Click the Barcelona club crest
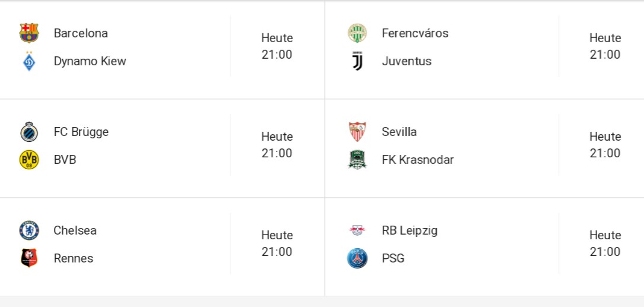This screenshot has height=307, width=644. tap(29, 33)
